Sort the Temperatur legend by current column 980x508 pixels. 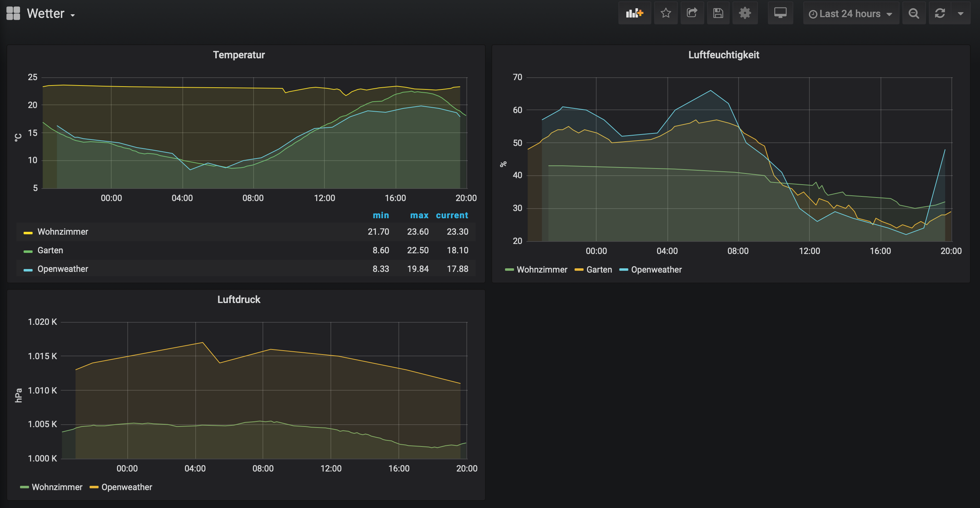pos(452,215)
